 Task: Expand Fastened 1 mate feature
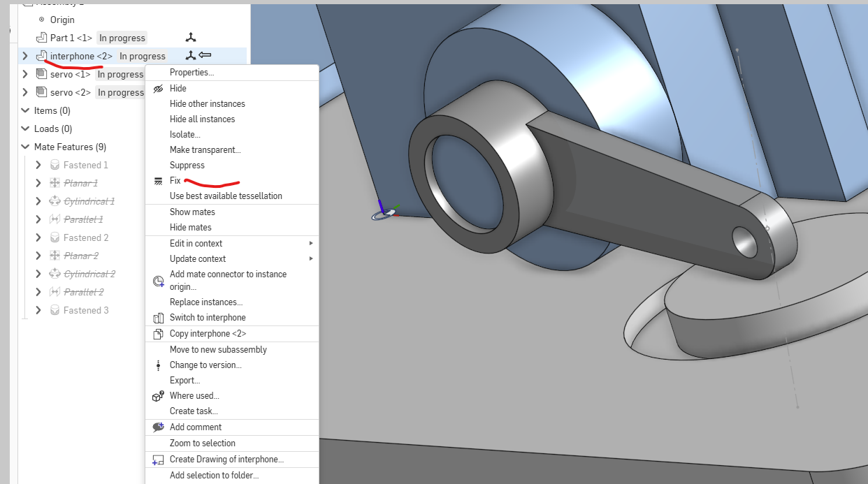[38, 165]
